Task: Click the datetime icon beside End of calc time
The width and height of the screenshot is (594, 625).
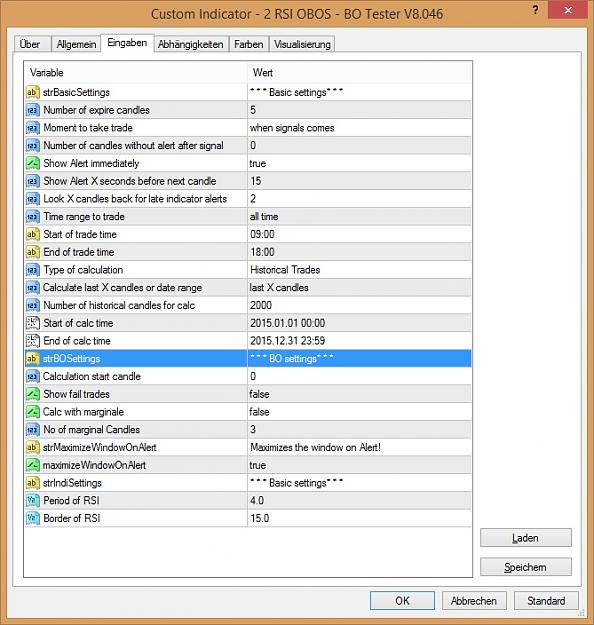Action: pyautogui.click(x=33, y=341)
